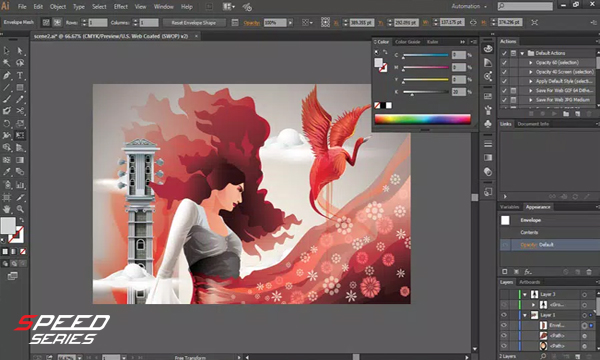
Task: Select the Paintbrush tool
Action: (x=7, y=99)
